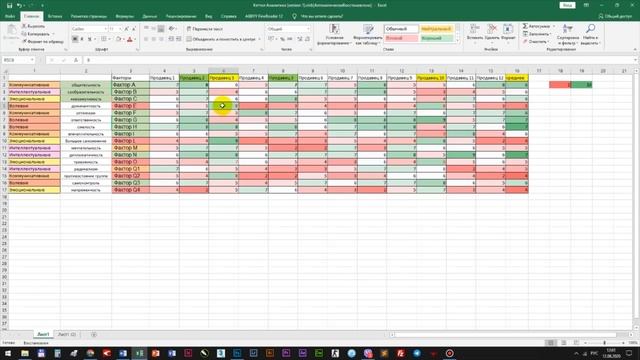Click the red font color icon
The image size is (640, 360).
pos(130,39)
